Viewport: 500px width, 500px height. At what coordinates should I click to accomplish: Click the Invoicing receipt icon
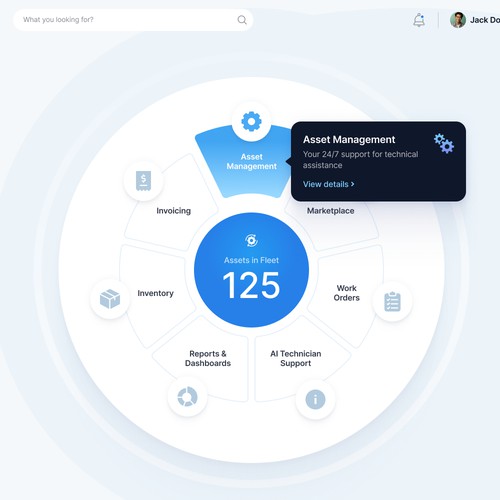143,181
